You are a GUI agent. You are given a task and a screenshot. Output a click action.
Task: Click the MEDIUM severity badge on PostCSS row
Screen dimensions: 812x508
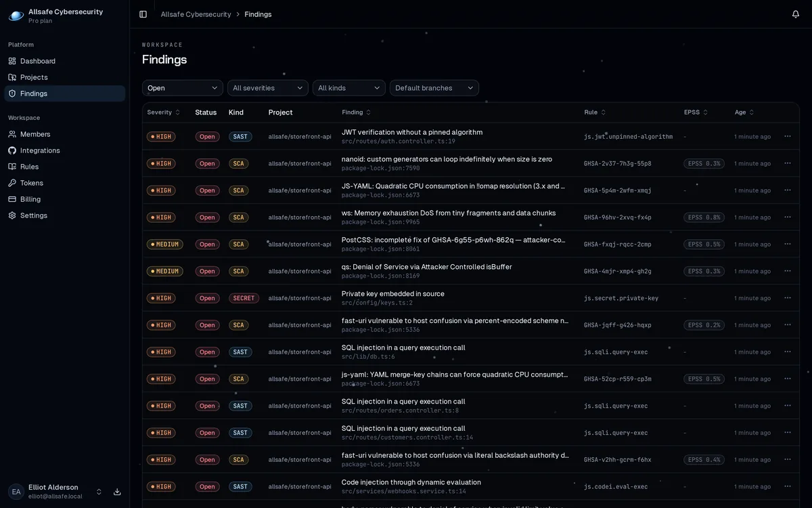pos(164,244)
